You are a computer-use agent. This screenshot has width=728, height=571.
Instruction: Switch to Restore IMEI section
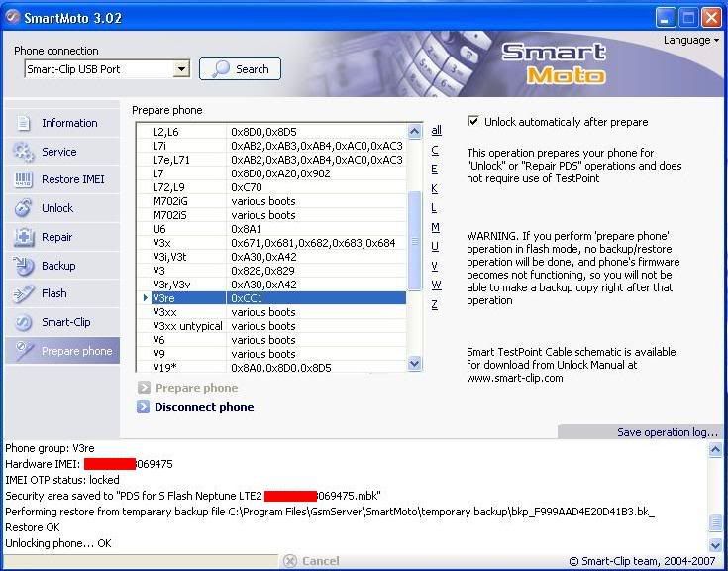click(x=62, y=179)
